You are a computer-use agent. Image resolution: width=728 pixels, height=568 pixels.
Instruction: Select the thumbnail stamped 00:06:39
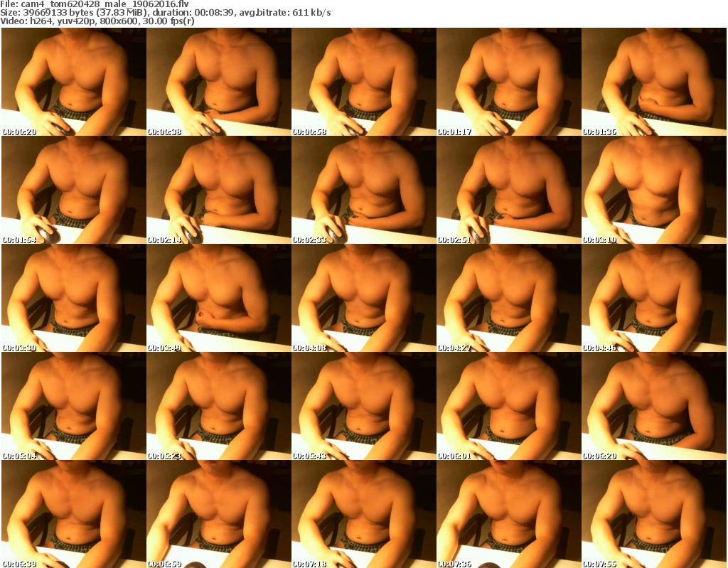74,514
